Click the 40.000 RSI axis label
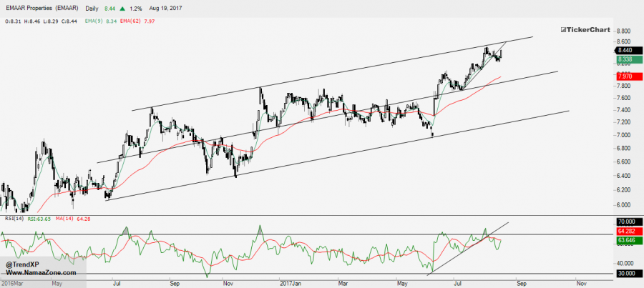644x288 pixels. tap(625, 264)
